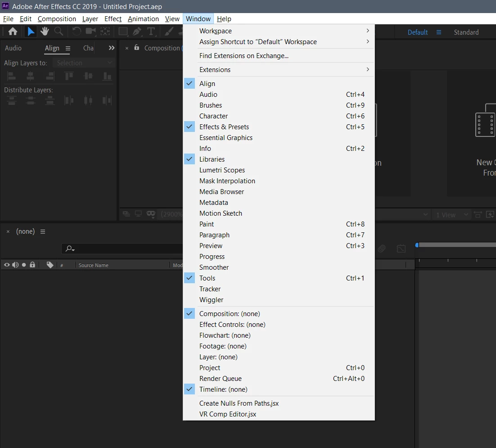The image size is (496, 448).
Task: Click the Ae application icon in title bar
Action: [5, 6]
